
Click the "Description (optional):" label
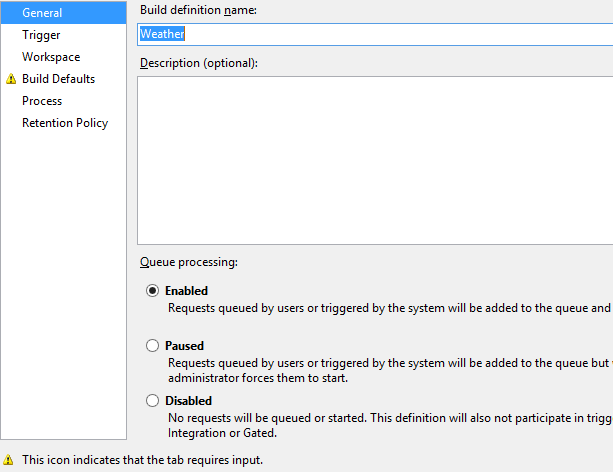coord(199,63)
